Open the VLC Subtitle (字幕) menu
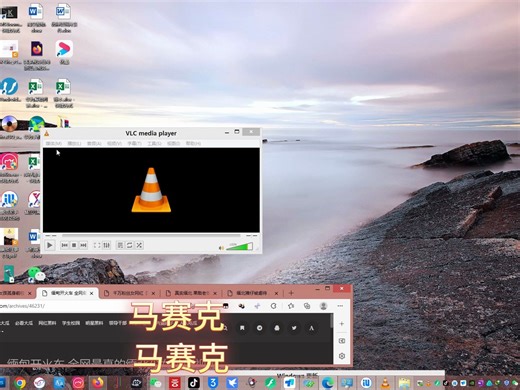 click(x=134, y=143)
